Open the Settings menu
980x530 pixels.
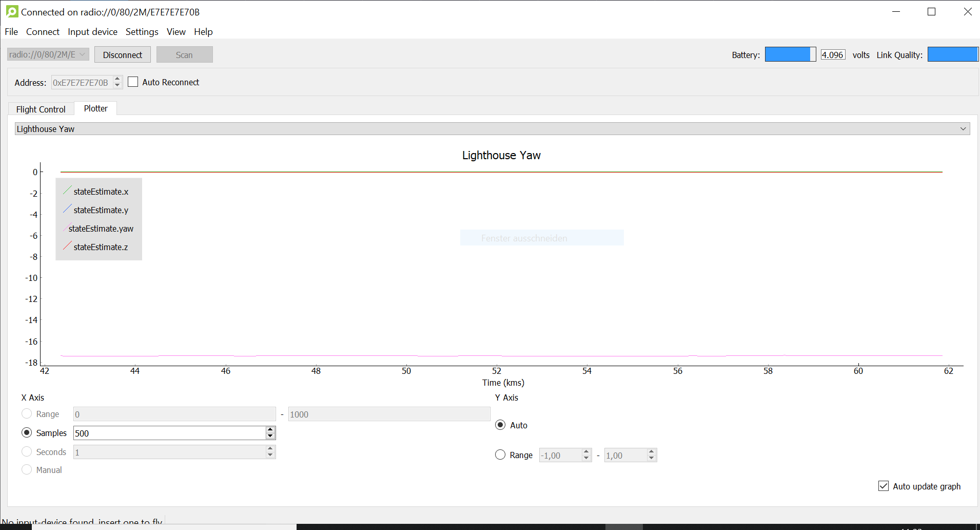(x=142, y=32)
